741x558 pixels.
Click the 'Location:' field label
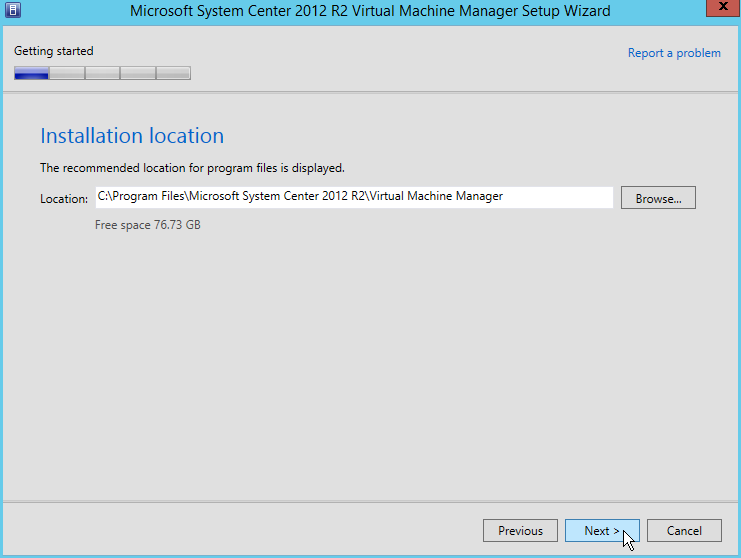click(x=64, y=199)
